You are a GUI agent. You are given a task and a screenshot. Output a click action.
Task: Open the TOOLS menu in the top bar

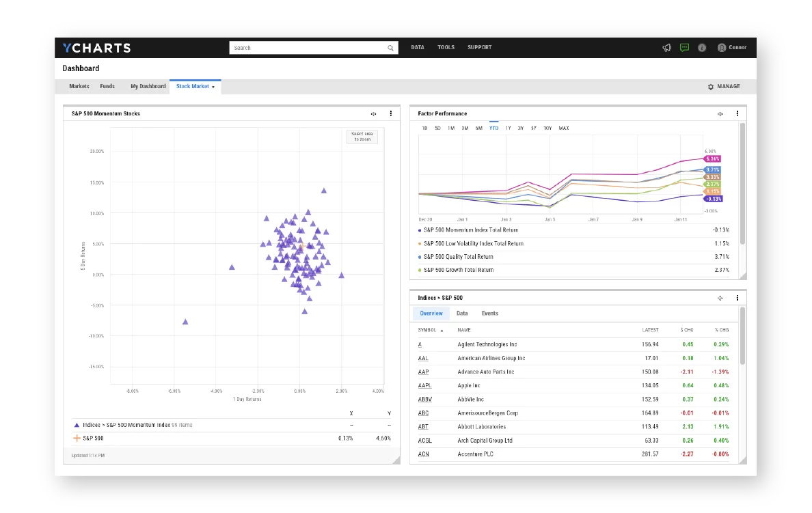[446, 47]
